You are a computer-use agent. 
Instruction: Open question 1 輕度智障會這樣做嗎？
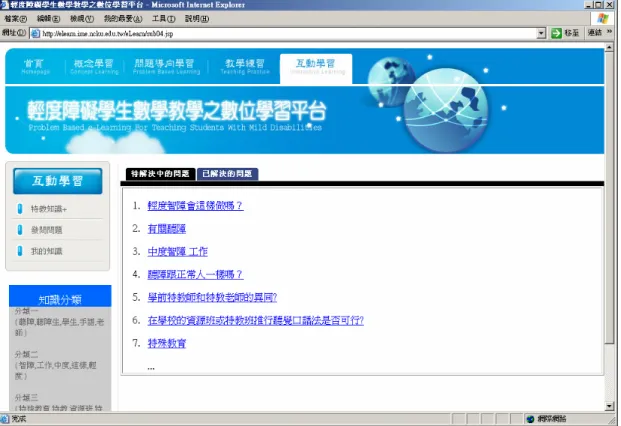(x=195, y=205)
